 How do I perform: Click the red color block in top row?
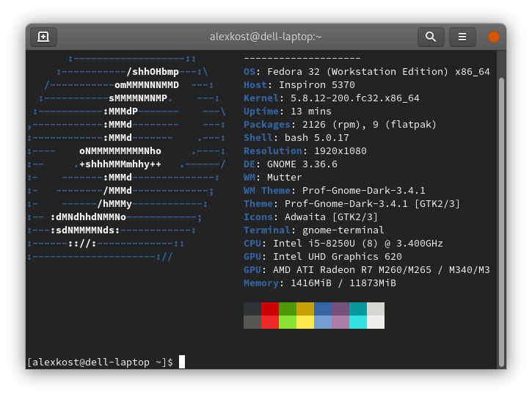pyautogui.click(x=270, y=309)
